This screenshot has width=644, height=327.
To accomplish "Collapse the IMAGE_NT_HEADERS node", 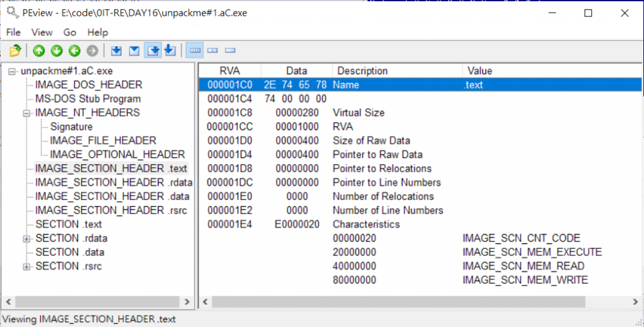I will point(26,113).
